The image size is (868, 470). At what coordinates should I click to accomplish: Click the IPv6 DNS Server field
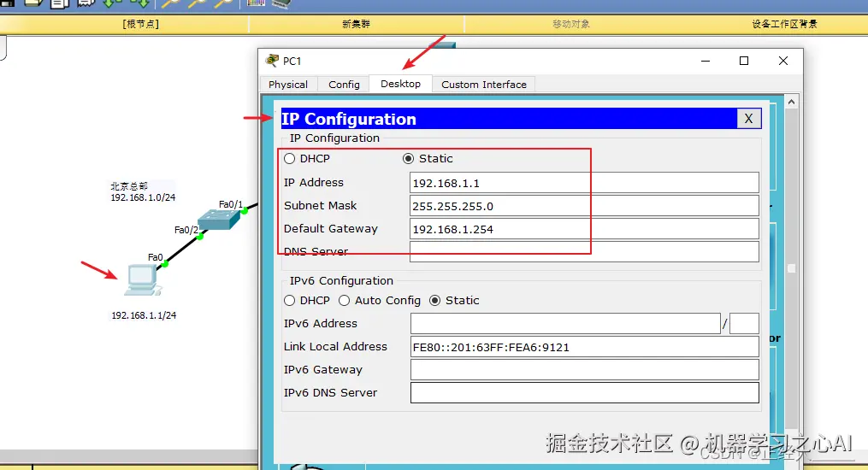[585, 392]
